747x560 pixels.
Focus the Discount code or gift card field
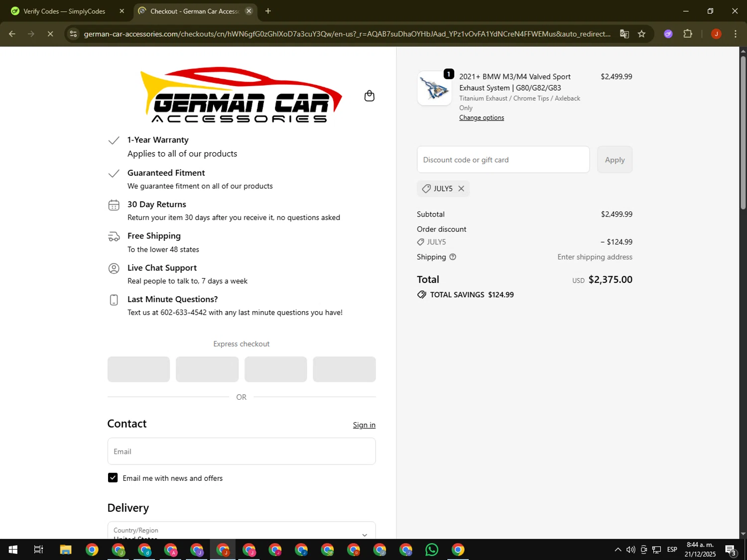[503, 160]
